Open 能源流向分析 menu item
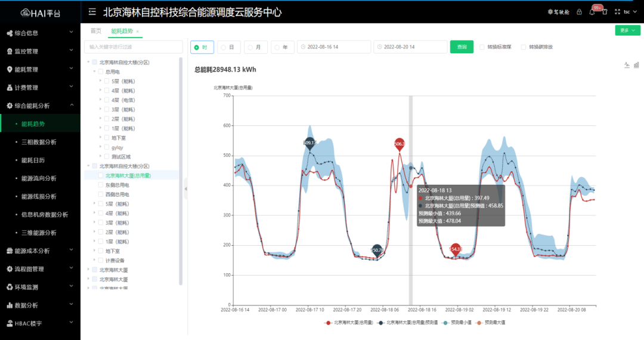 [x=39, y=178]
